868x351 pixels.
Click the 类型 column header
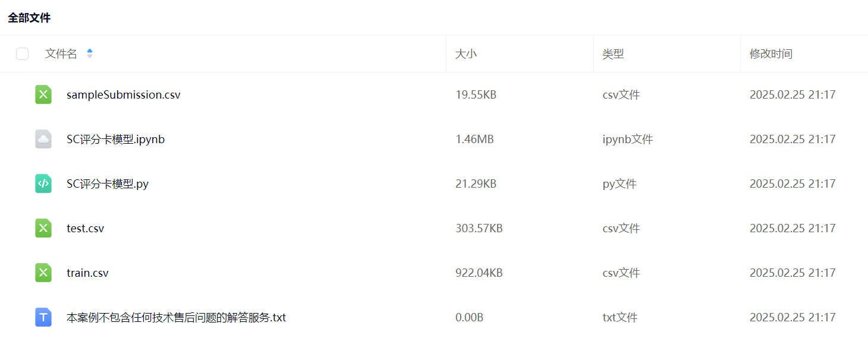(x=613, y=53)
